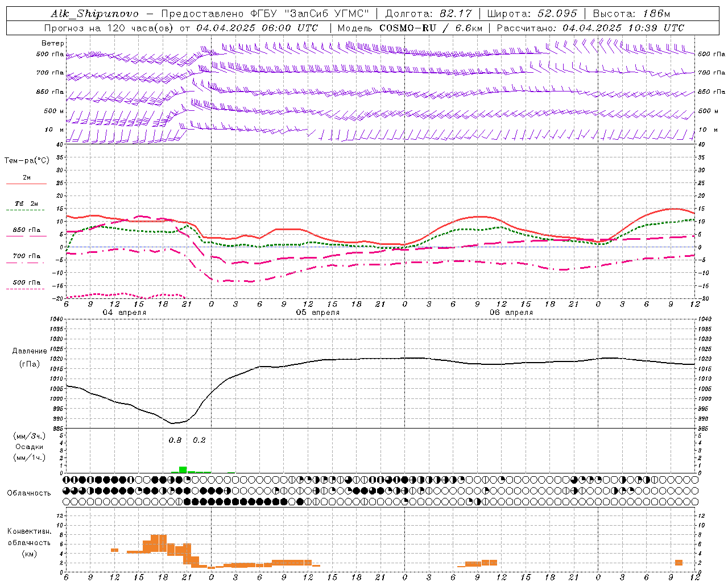Viewport: 728px width, 582px height.
Task: Click the "(мм/1ч.)" precipitation unit label
Action: click(29, 458)
